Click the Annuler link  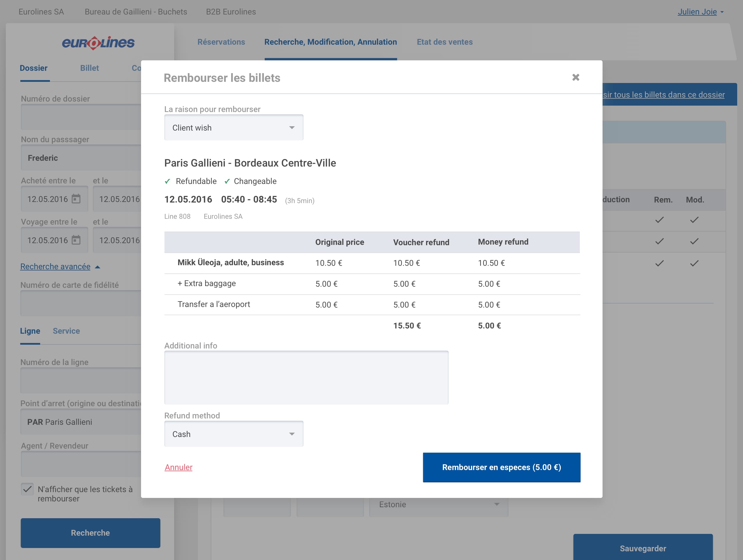click(x=178, y=467)
